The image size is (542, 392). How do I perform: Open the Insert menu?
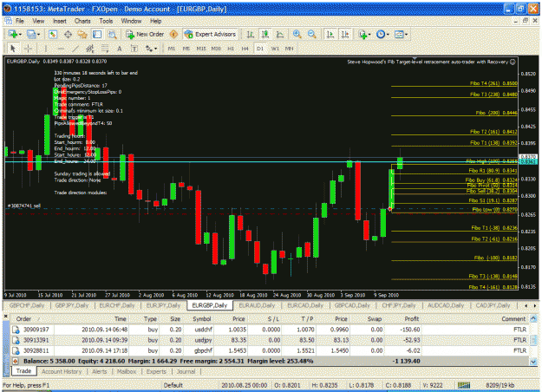pos(60,21)
